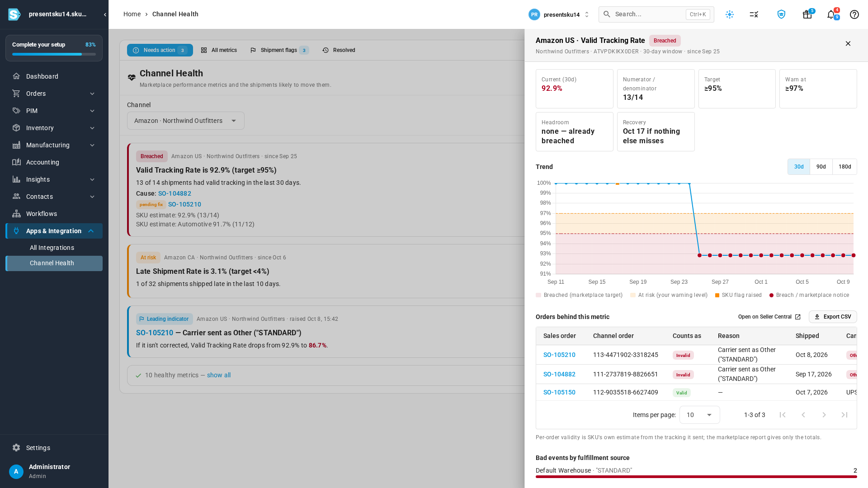Collapse the sidebar with the chevron icon
The image size is (868, 488).
tap(105, 14)
